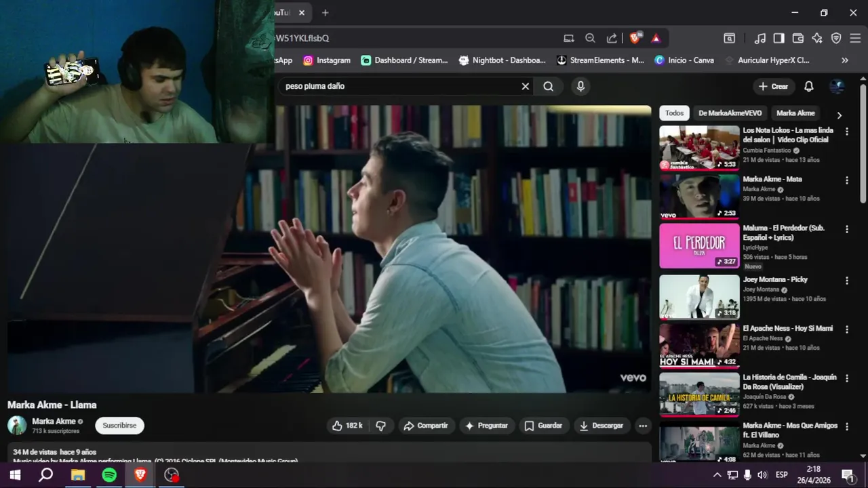Open the Brave hamburger main menu
Screen dimensions: 868x488
click(854, 38)
